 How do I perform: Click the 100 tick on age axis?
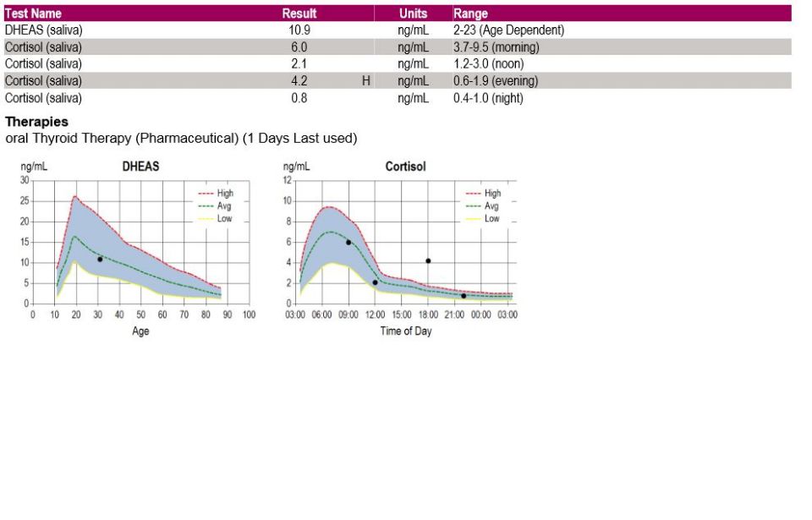[249, 315]
